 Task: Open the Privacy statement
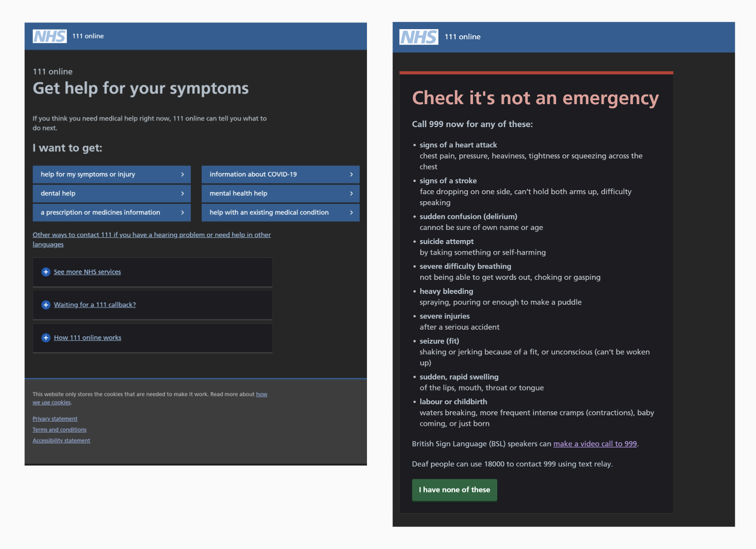[54, 418]
